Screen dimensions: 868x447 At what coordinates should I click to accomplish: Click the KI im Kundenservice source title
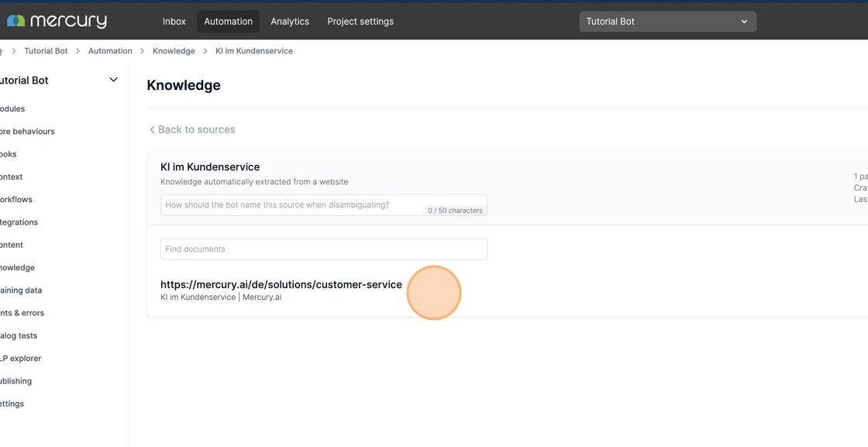click(x=210, y=167)
